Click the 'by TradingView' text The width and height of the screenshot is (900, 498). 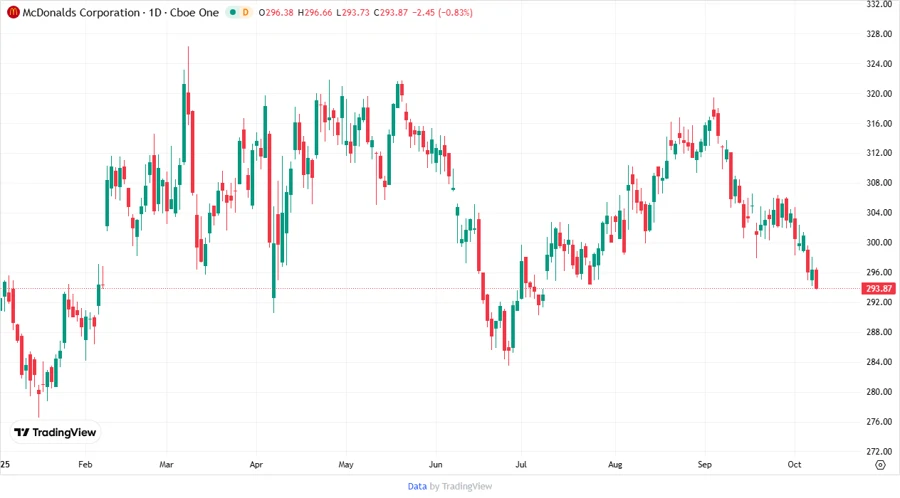(461, 486)
